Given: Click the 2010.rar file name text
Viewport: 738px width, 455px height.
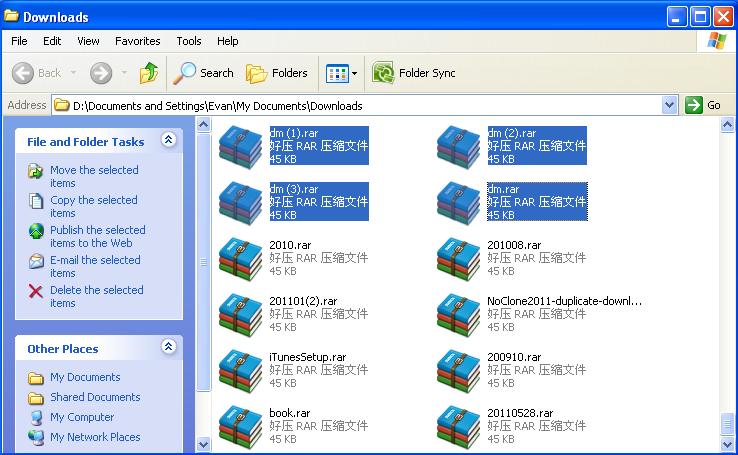Looking at the screenshot, I should click(x=290, y=245).
